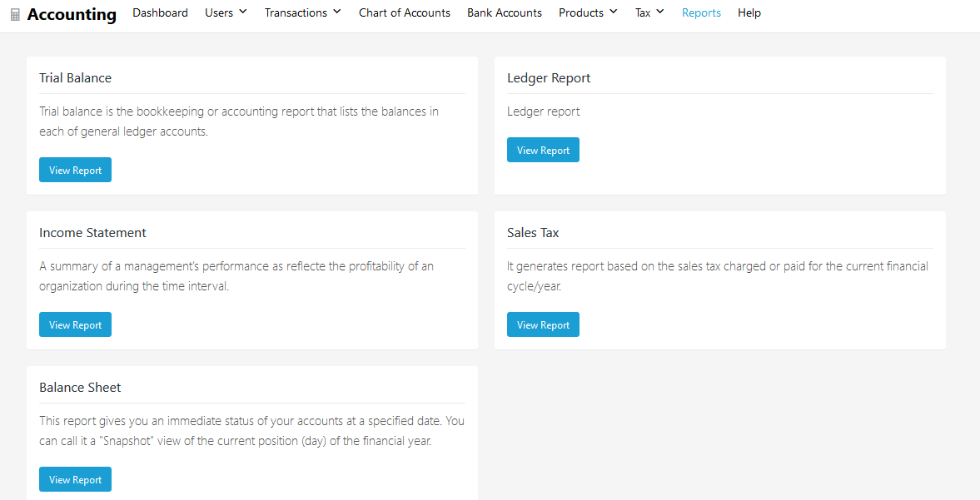Navigate to Bank Accounts
980x500 pixels.
504,12
